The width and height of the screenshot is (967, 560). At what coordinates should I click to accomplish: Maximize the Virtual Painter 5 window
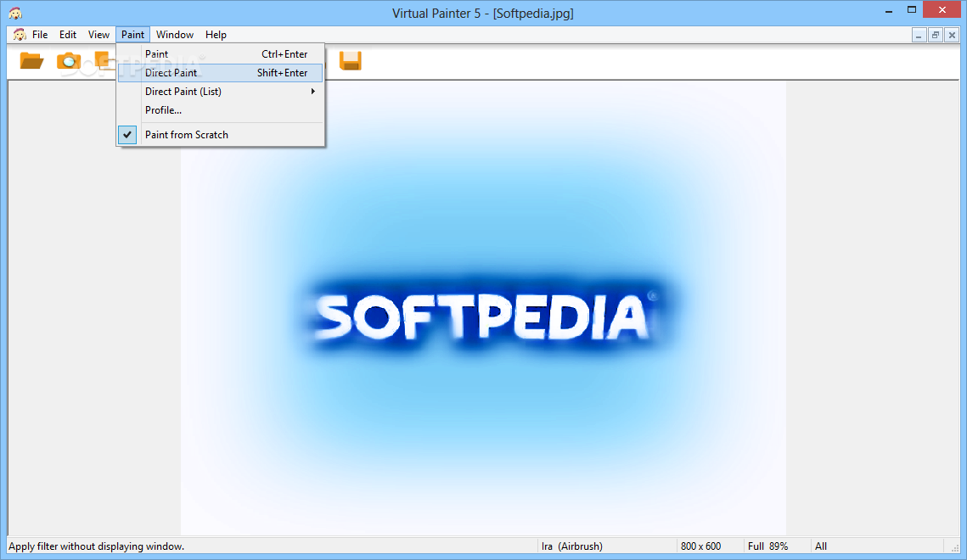point(912,10)
